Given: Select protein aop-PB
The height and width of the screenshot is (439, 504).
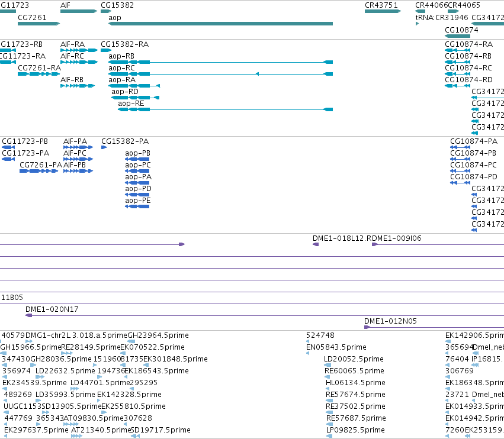Looking at the screenshot, I should (x=137, y=159).
